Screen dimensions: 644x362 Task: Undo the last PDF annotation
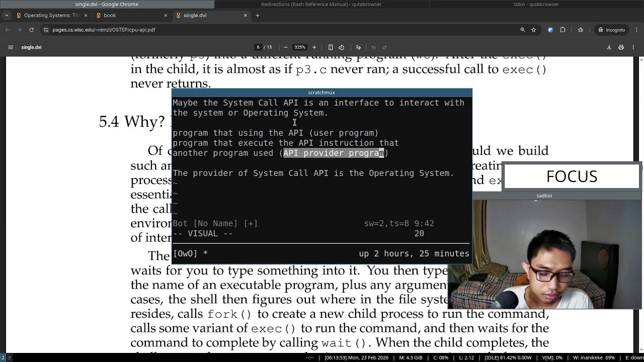[373, 47]
